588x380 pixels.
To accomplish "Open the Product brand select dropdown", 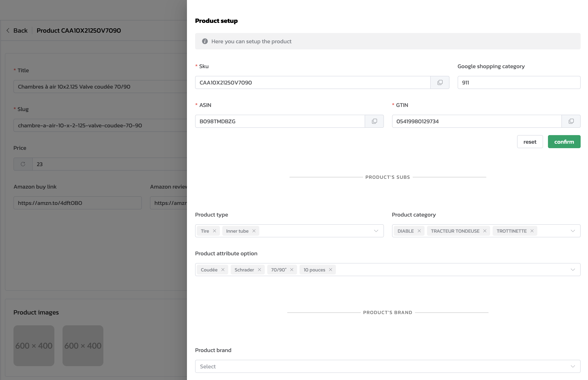I will pos(388,366).
